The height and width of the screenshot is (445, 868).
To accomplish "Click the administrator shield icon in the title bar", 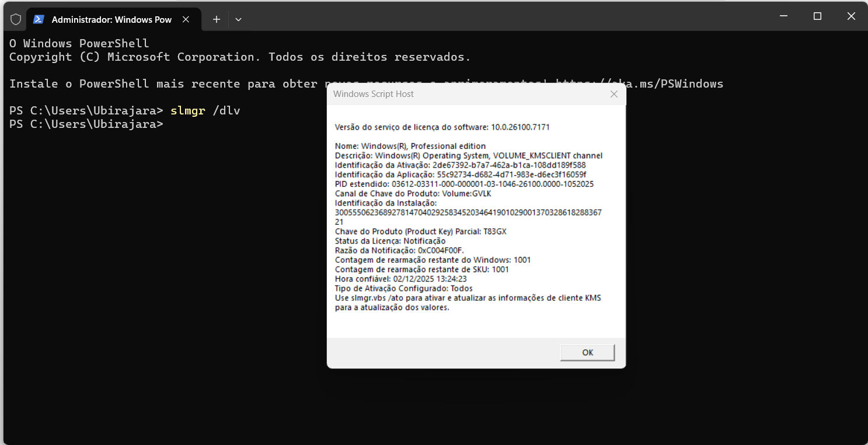I will (x=16, y=19).
